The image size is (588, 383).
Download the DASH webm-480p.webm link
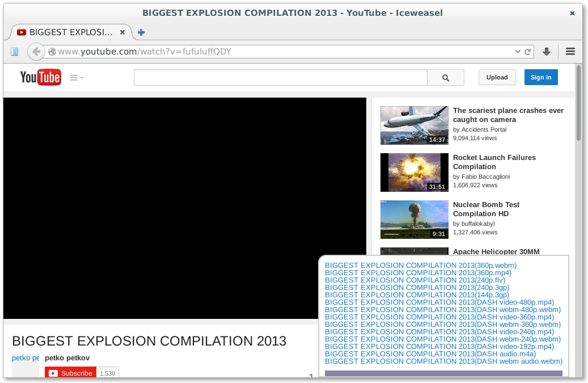(x=442, y=309)
